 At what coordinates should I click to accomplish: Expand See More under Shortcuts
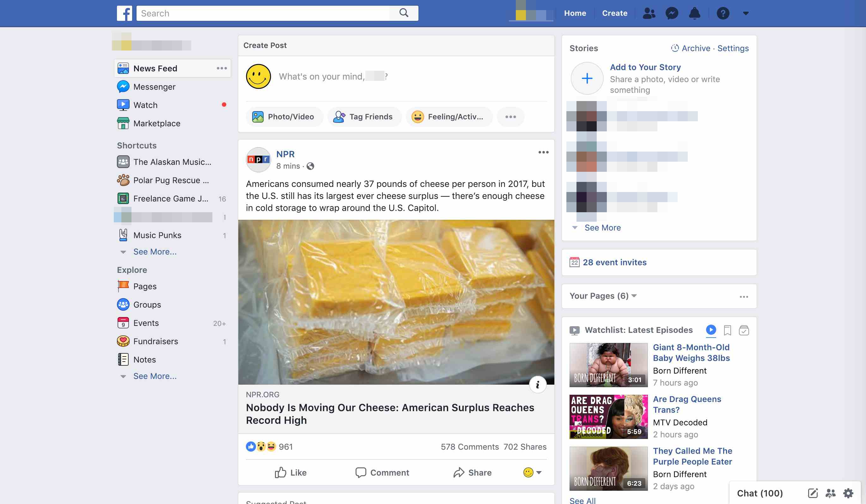coord(155,252)
